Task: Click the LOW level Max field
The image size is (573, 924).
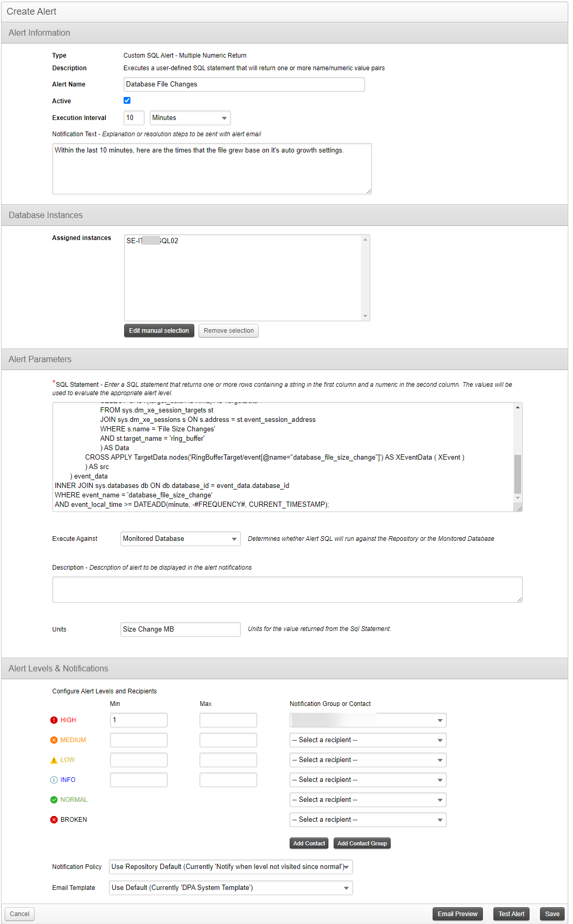Action: 228,760
